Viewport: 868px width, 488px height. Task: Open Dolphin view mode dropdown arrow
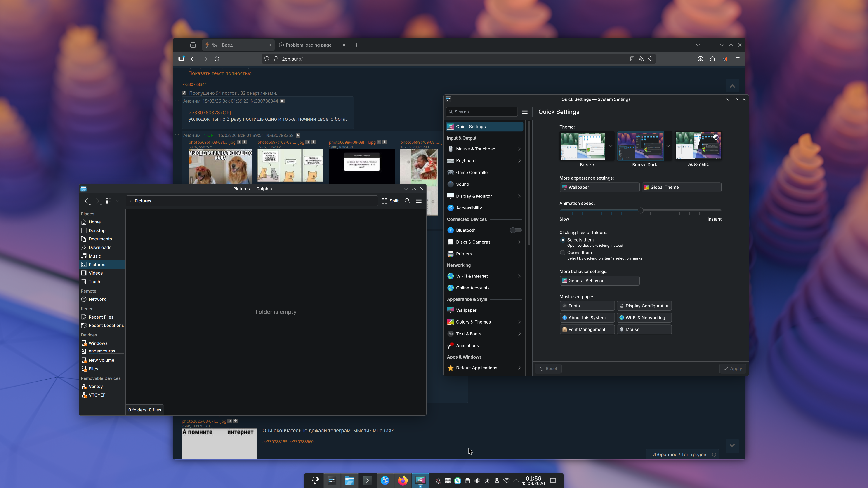pos(118,201)
